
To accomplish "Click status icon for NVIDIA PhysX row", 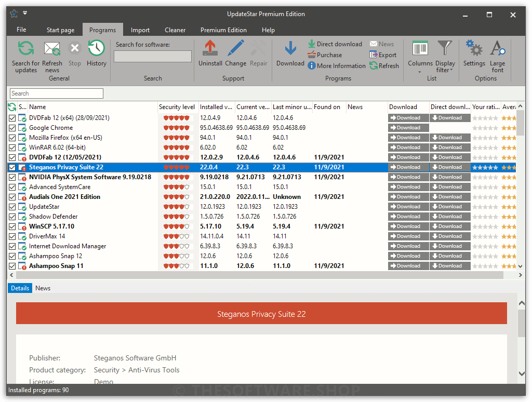I will coord(22,178).
